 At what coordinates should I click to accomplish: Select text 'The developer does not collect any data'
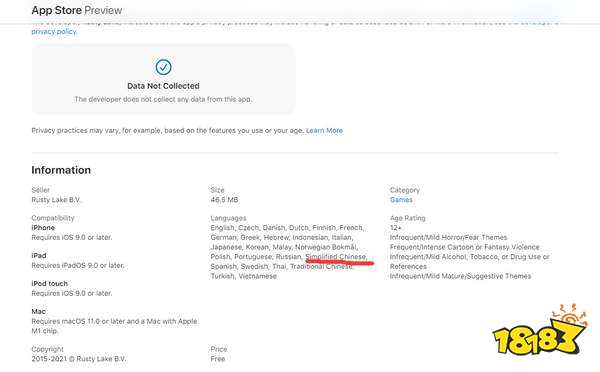(140, 100)
